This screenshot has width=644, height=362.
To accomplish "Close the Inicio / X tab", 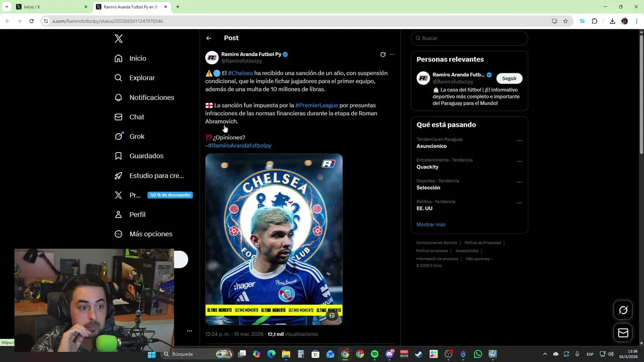I will (x=86, y=7).
